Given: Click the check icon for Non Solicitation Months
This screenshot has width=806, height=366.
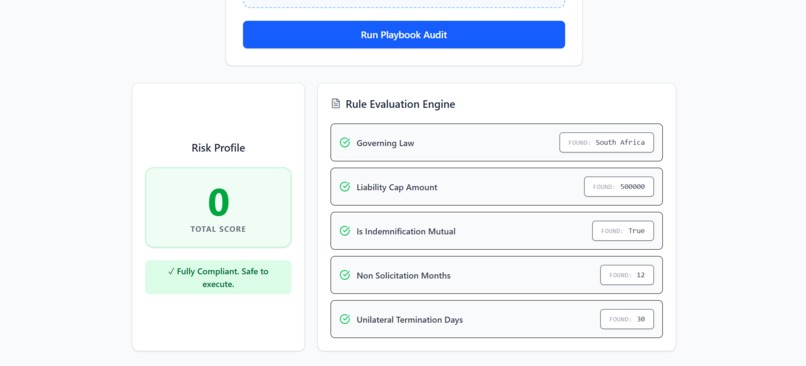Looking at the screenshot, I should pyautogui.click(x=345, y=275).
